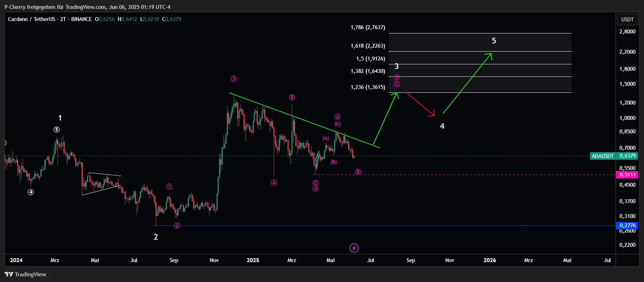Screen dimensions: 644x282
Task: Click the 2024 label on the time axis
Action: (x=16, y=260)
